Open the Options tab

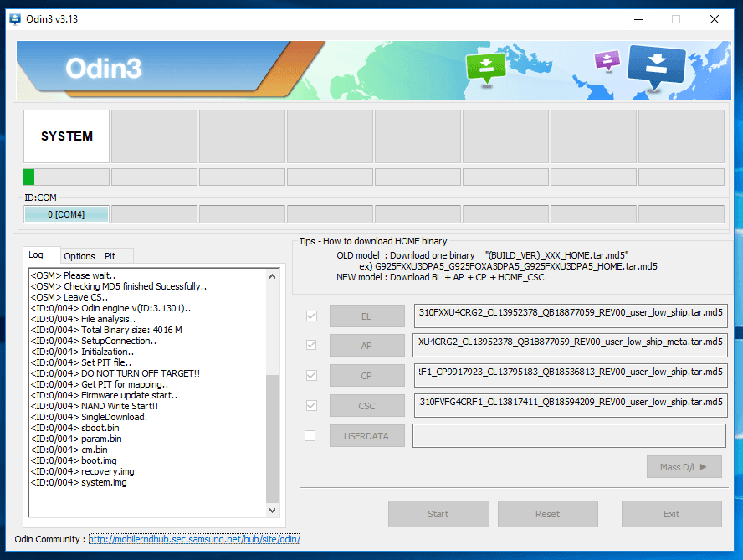point(79,256)
